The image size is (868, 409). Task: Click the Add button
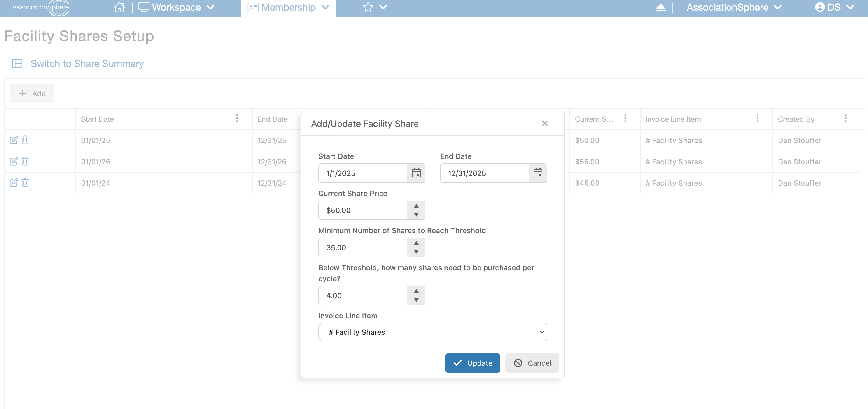(x=32, y=93)
